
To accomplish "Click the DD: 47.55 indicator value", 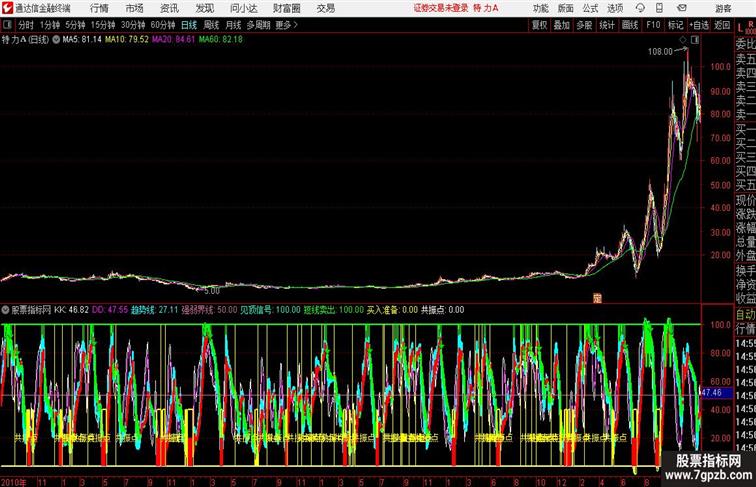I will [x=110, y=310].
